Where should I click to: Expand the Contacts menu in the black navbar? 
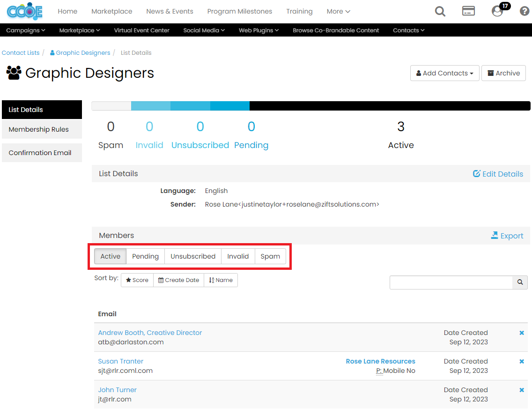(408, 30)
